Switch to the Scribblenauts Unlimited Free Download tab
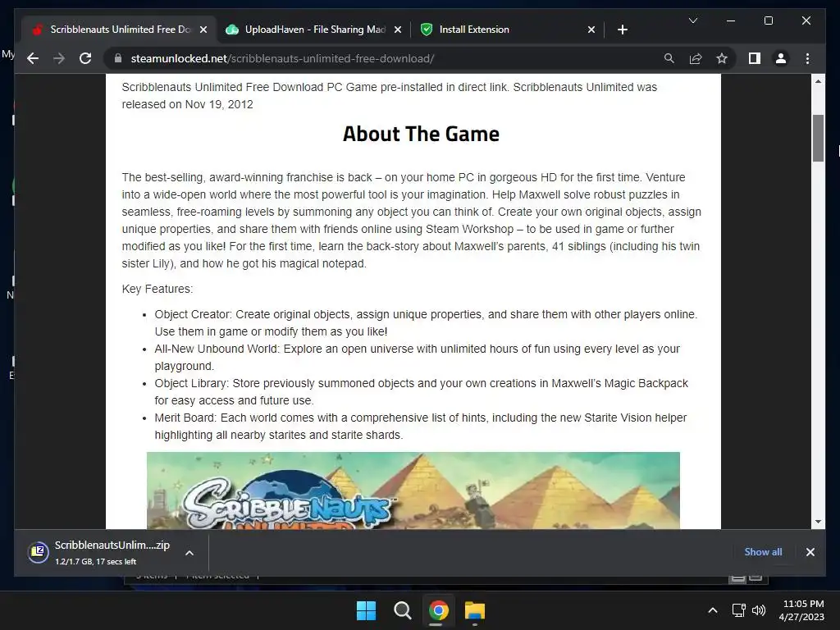This screenshot has height=630, width=840. tap(118, 30)
